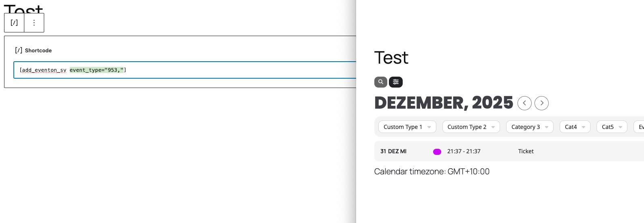Click the calendar search magnifier icon
The image size is (644, 223).
pyautogui.click(x=380, y=82)
